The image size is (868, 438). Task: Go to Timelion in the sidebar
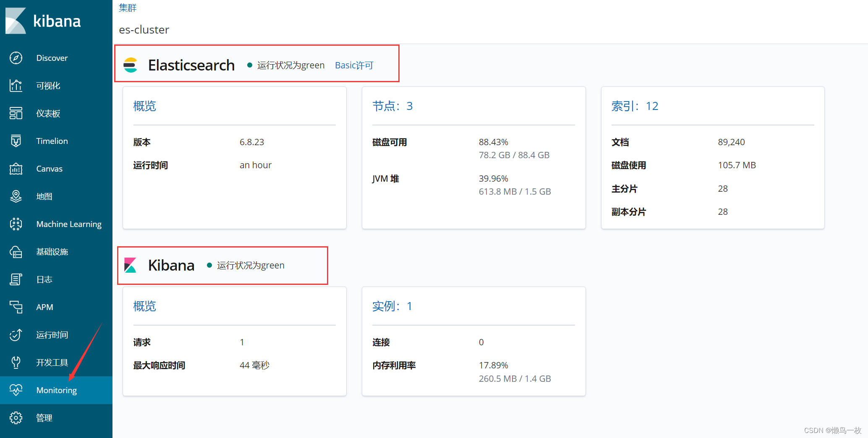(x=56, y=141)
